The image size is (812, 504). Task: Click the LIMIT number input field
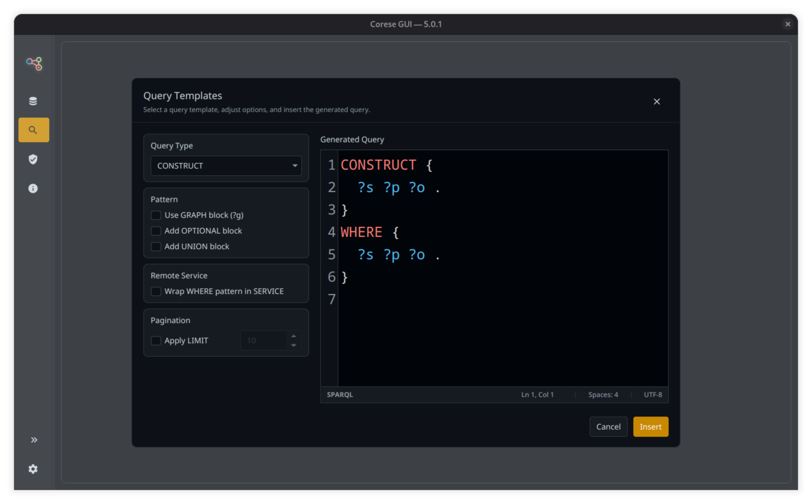point(263,341)
